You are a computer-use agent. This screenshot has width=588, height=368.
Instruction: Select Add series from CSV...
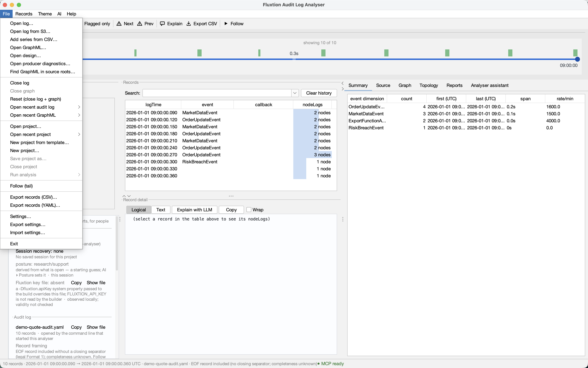(x=41, y=39)
